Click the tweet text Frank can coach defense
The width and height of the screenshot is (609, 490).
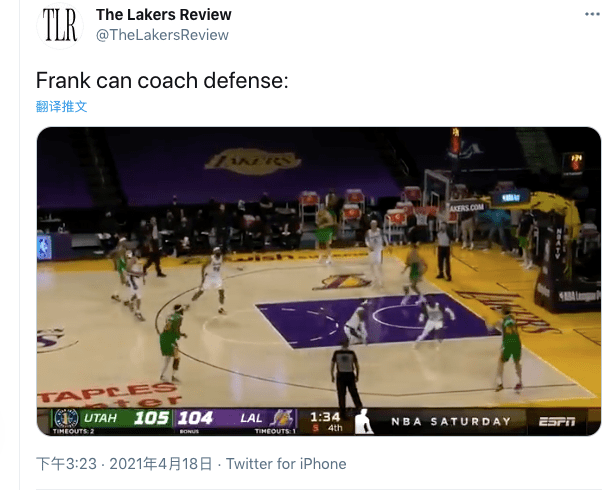162,81
